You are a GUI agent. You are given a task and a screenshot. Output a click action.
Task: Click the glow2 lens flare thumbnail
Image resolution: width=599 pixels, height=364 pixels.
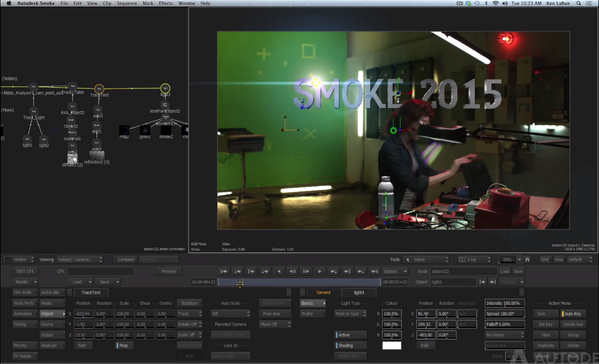145,129
